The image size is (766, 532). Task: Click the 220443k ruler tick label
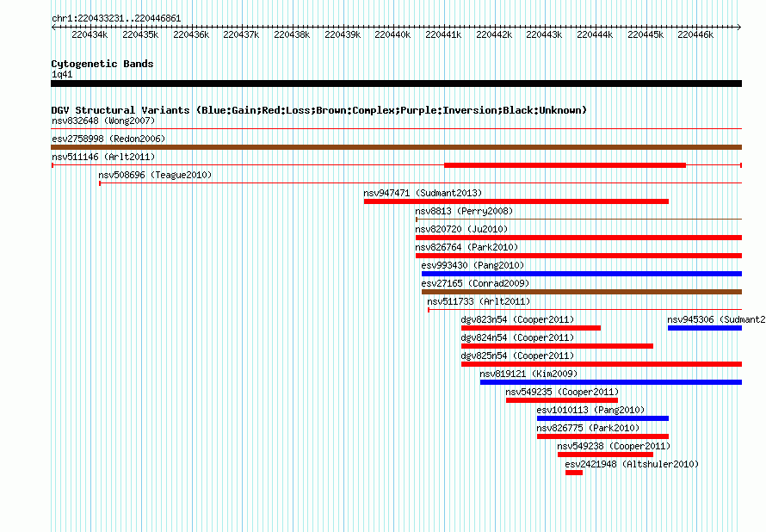pos(544,34)
